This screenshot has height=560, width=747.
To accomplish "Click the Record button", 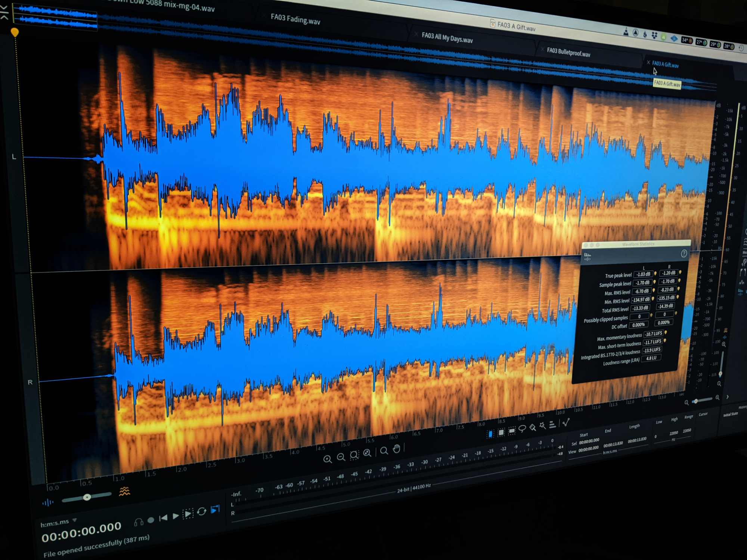I will (151, 520).
